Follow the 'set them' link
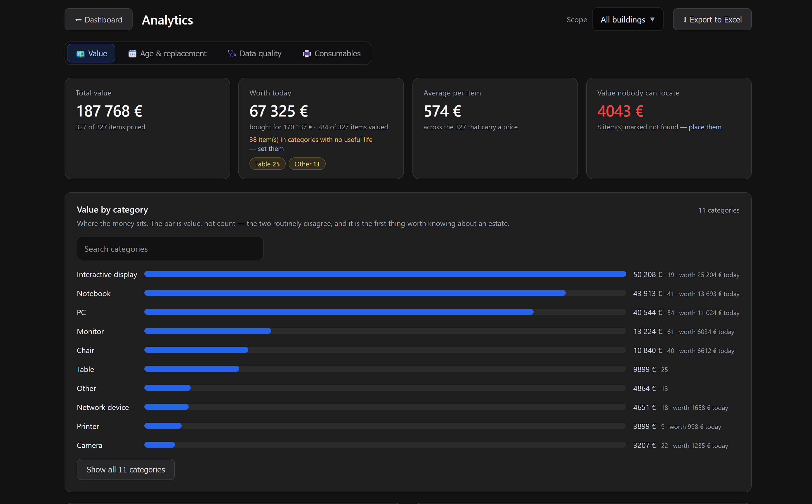Viewport: 812px width, 504px height. pos(271,149)
